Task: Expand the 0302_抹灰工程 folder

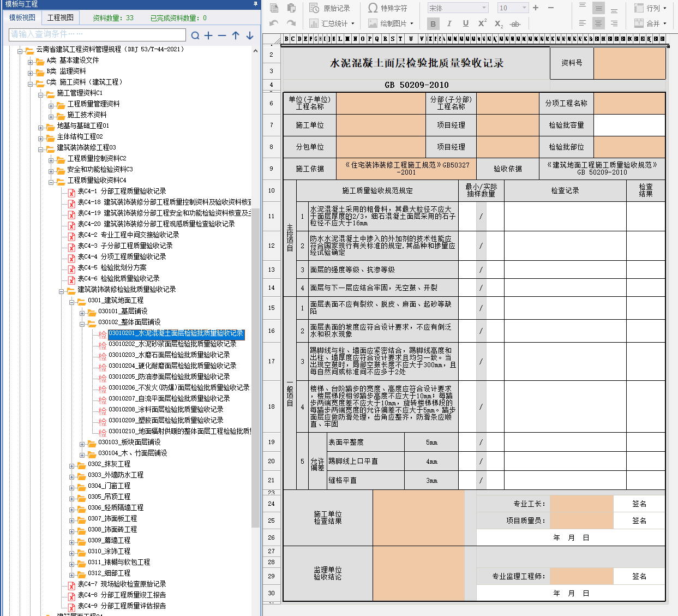Action: click(x=72, y=466)
